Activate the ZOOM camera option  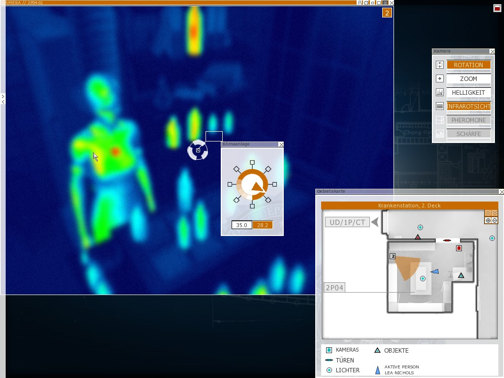click(x=468, y=79)
